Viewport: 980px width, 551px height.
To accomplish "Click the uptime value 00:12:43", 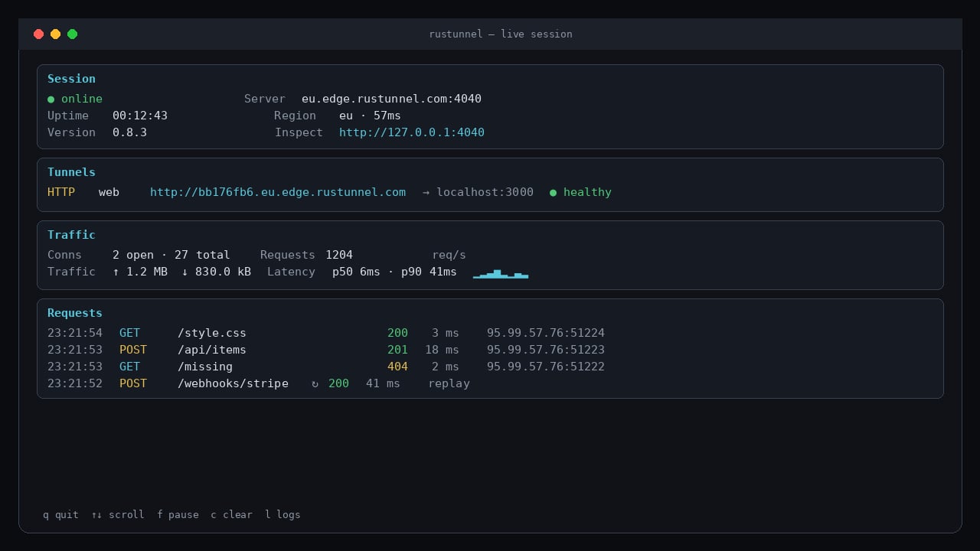I will [140, 116].
